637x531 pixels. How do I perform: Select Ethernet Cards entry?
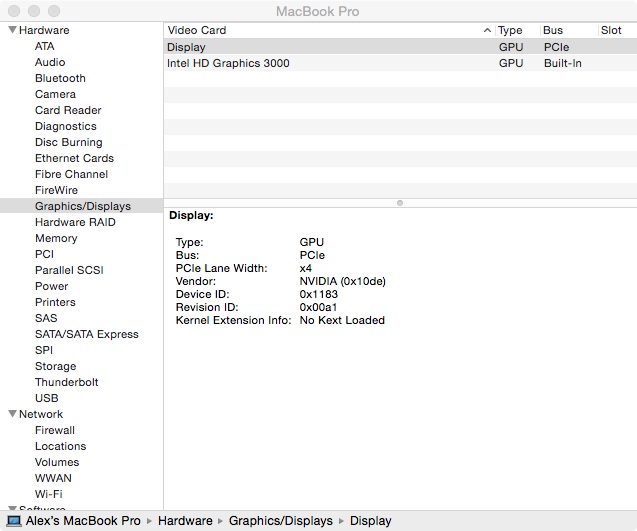(74, 158)
